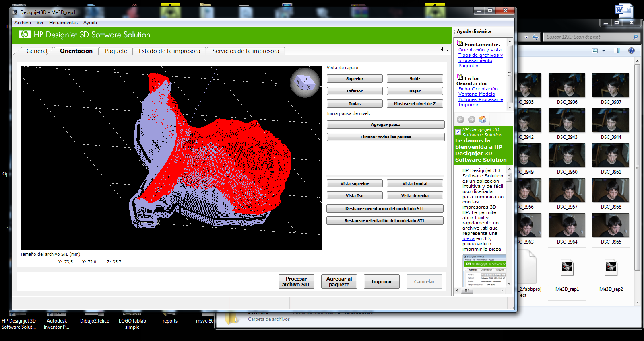Open the Ver menu

tap(40, 23)
